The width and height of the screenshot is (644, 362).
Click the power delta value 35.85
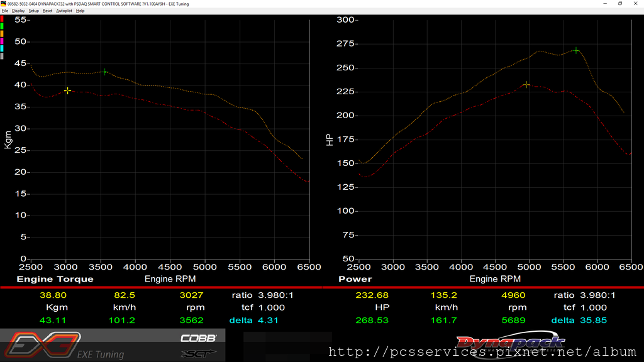(x=593, y=320)
